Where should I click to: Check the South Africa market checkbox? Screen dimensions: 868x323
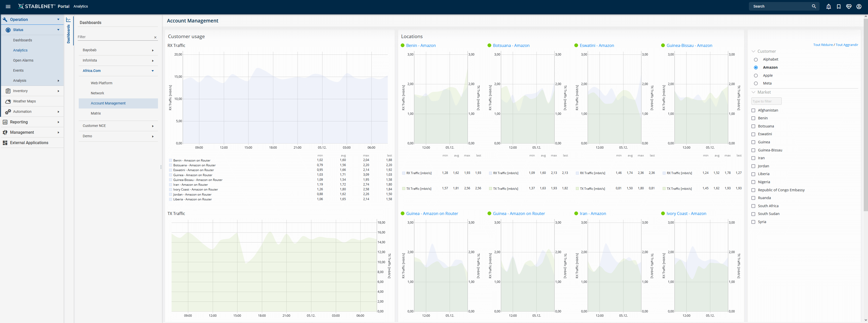[753, 206]
